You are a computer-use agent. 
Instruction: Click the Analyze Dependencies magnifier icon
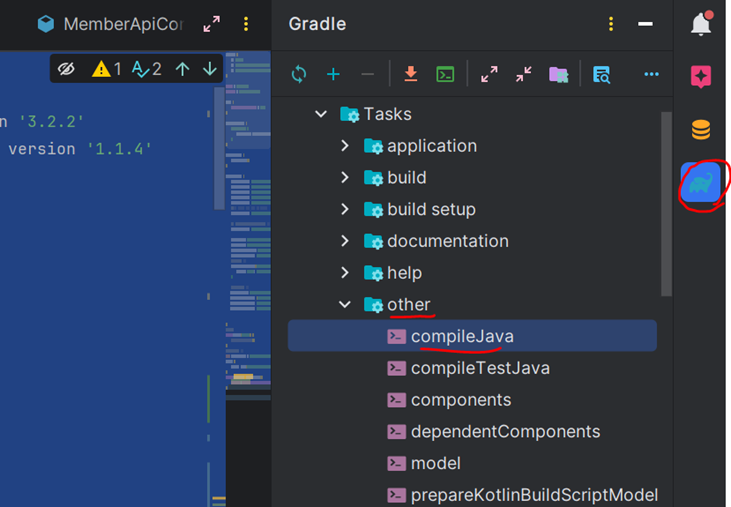pos(601,75)
